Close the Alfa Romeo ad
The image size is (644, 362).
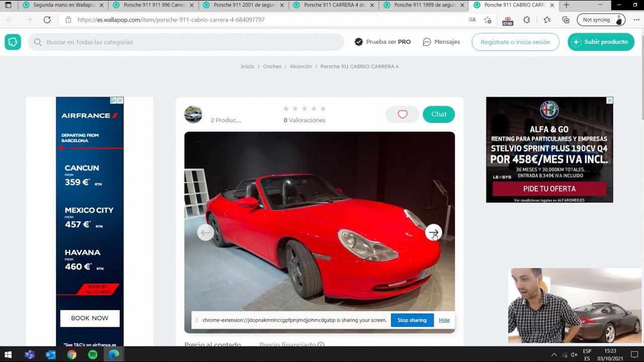click(x=610, y=101)
